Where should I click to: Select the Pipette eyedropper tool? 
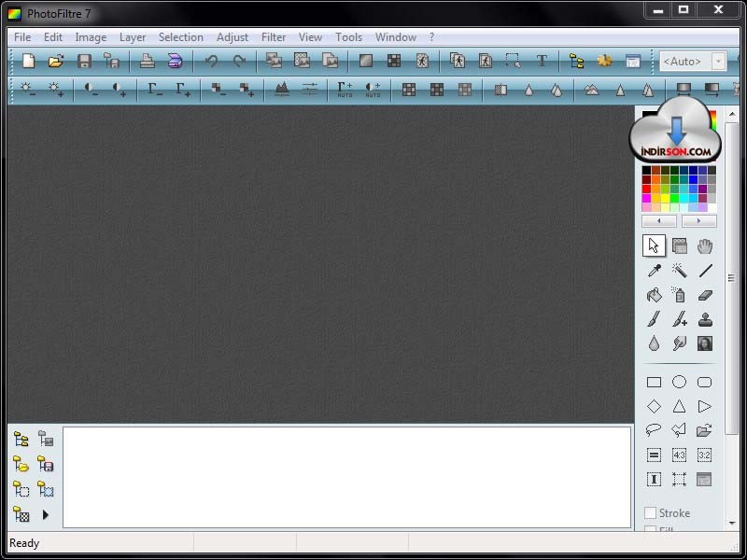coord(655,271)
